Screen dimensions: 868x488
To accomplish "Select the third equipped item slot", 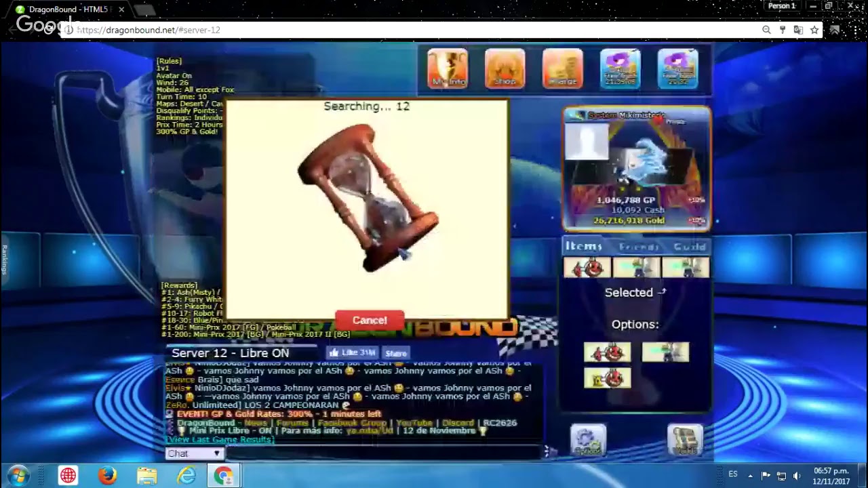I will click(x=686, y=268).
